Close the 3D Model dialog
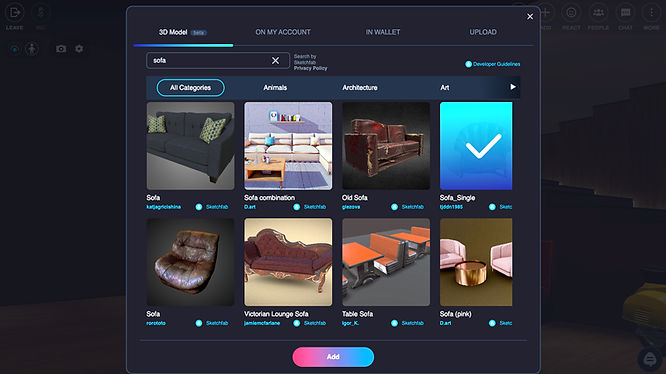Image resolution: width=666 pixels, height=374 pixels. click(530, 17)
